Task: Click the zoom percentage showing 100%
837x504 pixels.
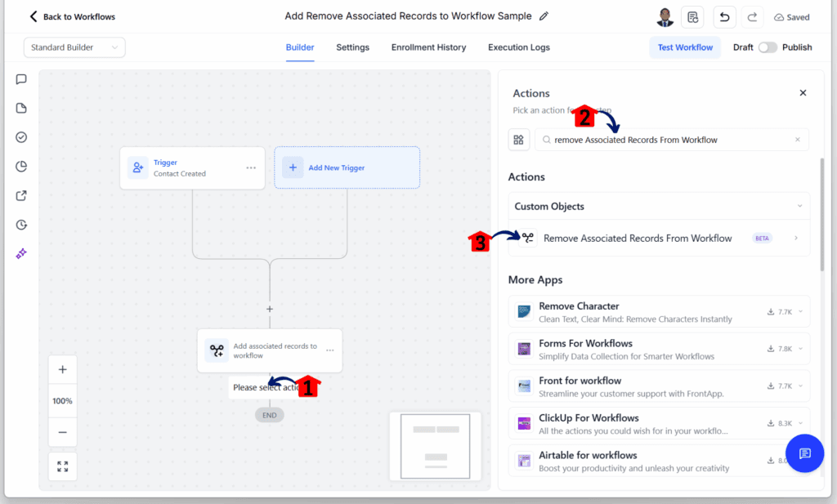Action: 62,400
